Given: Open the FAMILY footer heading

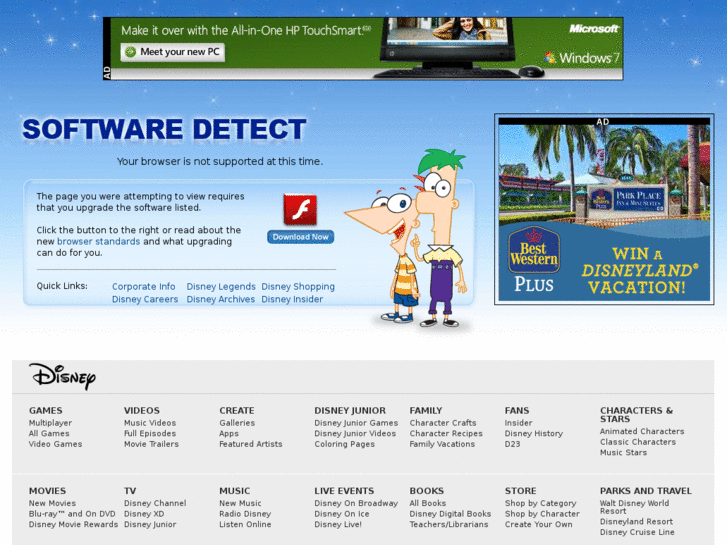Looking at the screenshot, I should [426, 410].
